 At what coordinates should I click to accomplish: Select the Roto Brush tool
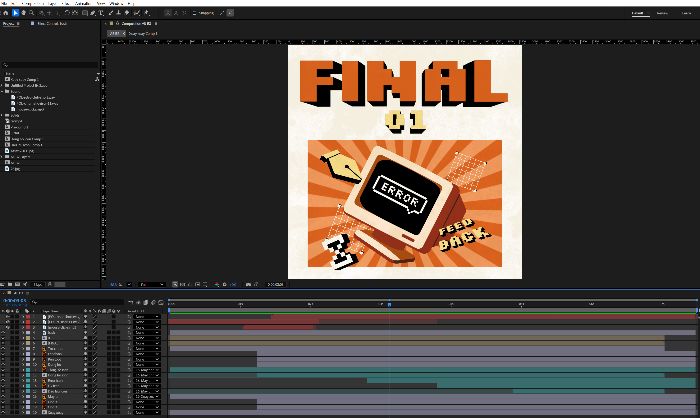tap(137, 13)
